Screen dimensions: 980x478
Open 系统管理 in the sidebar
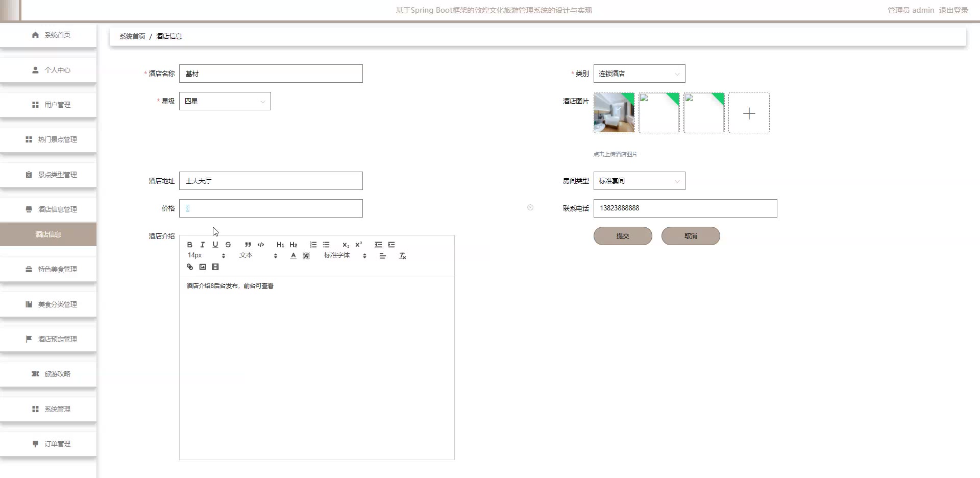point(48,409)
